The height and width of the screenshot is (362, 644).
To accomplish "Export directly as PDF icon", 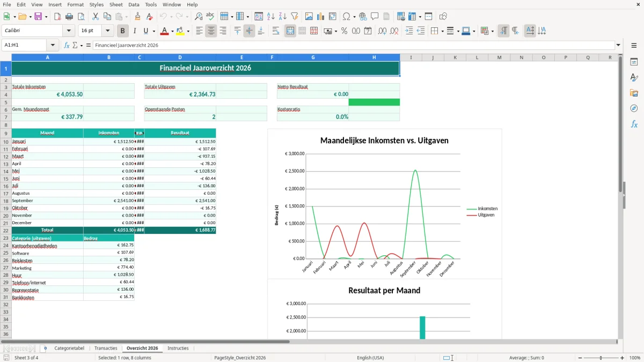I will [x=57, y=17].
